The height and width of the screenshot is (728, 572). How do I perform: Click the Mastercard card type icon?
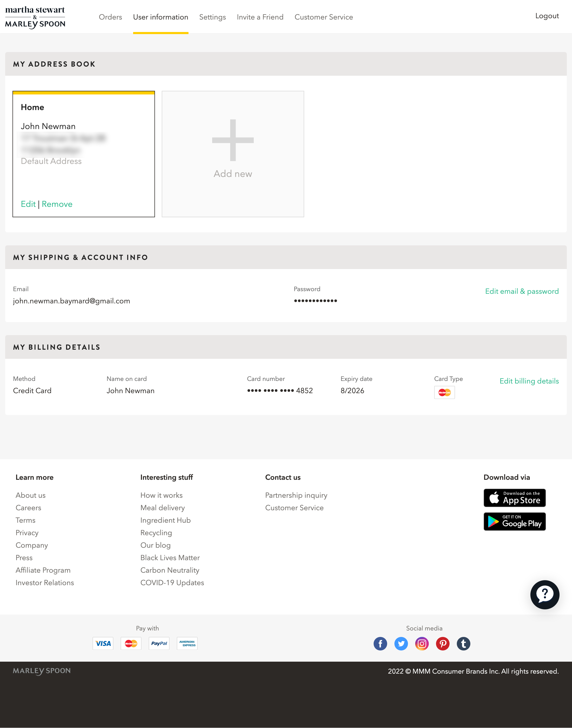pyautogui.click(x=444, y=392)
